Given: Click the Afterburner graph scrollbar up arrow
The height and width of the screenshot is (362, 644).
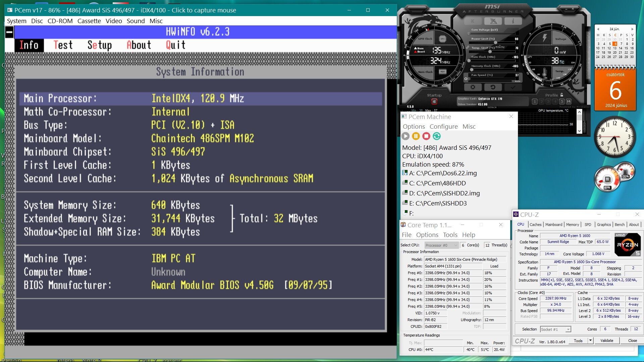Looking at the screenshot, I should point(579,113).
